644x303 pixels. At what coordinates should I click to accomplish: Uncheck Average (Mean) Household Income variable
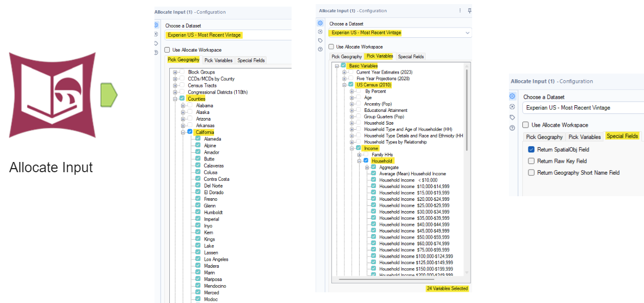coord(373,174)
